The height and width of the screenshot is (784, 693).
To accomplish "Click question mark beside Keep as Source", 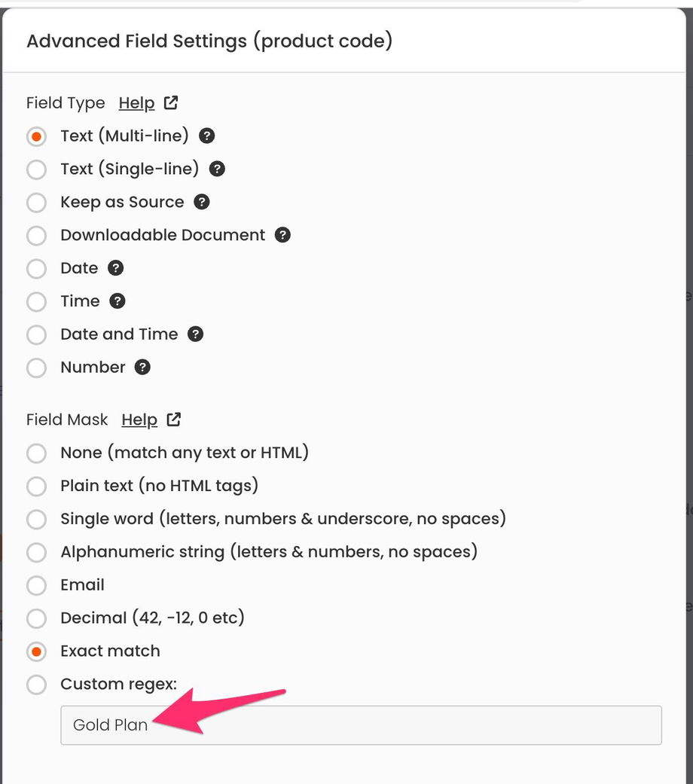I will click(202, 202).
